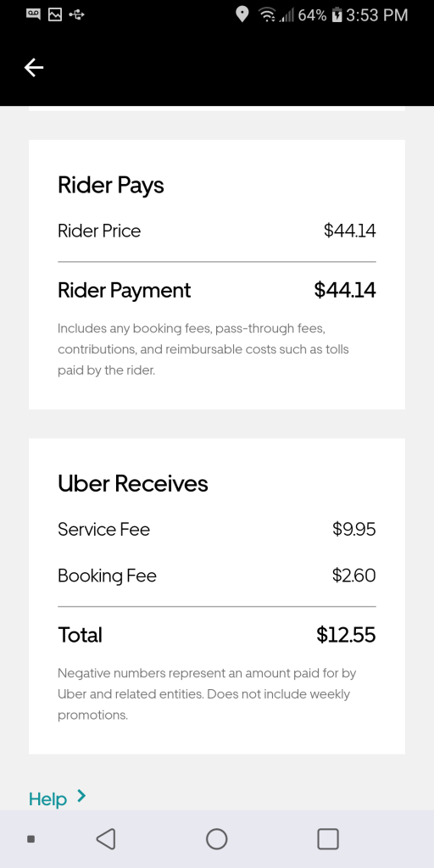Tap the Wi-Fi status icon
The width and height of the screenshot is (434, 868).
(268, 15)
